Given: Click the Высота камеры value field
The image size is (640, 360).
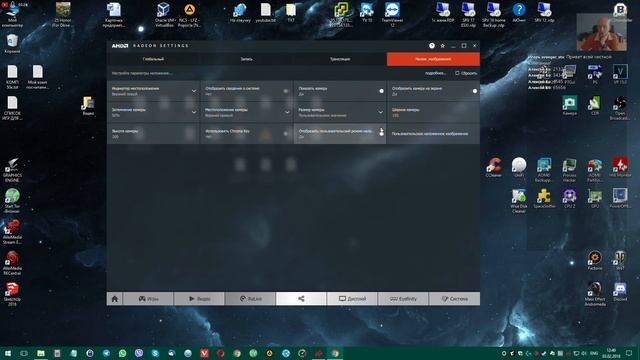Looking at the screenshot, I should [x=153, y=133].
